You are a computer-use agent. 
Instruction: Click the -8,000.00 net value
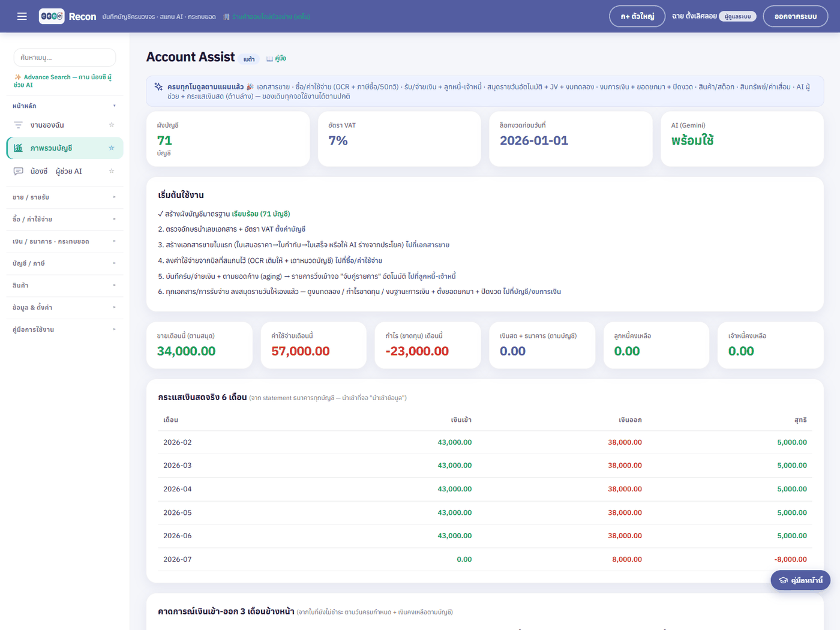791,559
